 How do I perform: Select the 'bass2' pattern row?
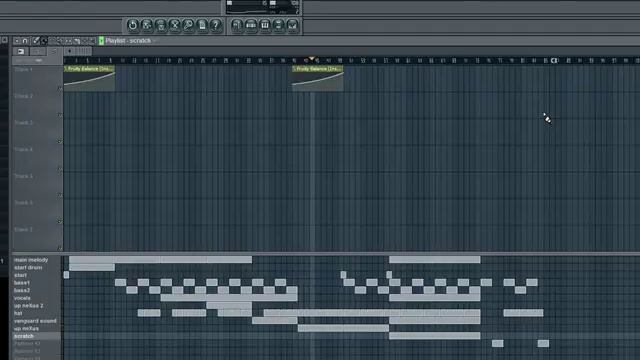click(x=37, y=290)
